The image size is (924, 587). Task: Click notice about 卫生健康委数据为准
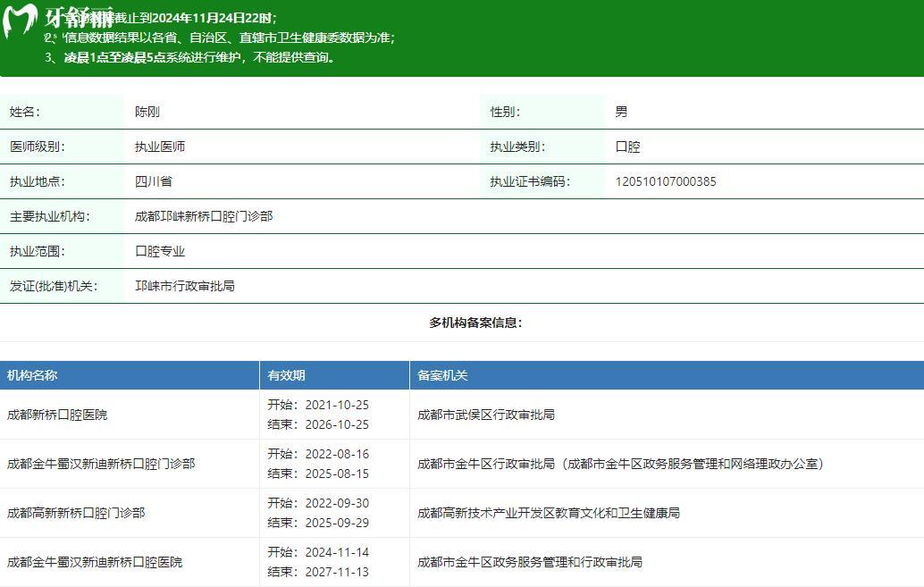(220, 38)
